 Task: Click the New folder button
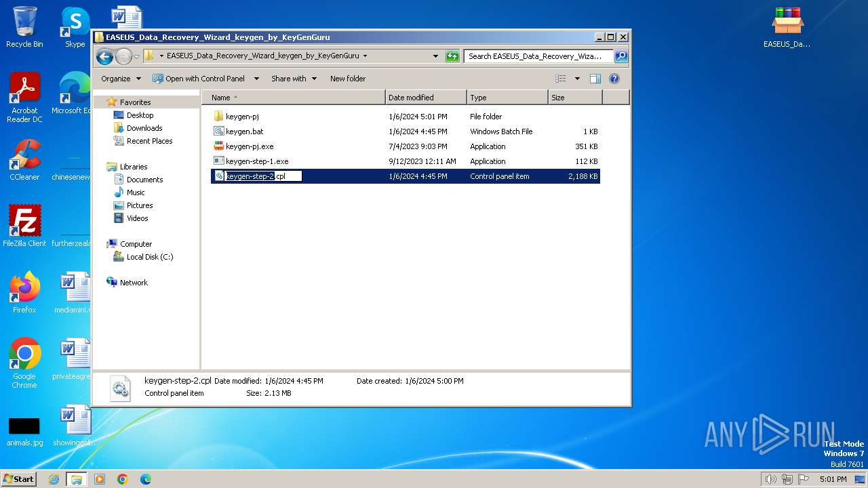click(348, 79)
